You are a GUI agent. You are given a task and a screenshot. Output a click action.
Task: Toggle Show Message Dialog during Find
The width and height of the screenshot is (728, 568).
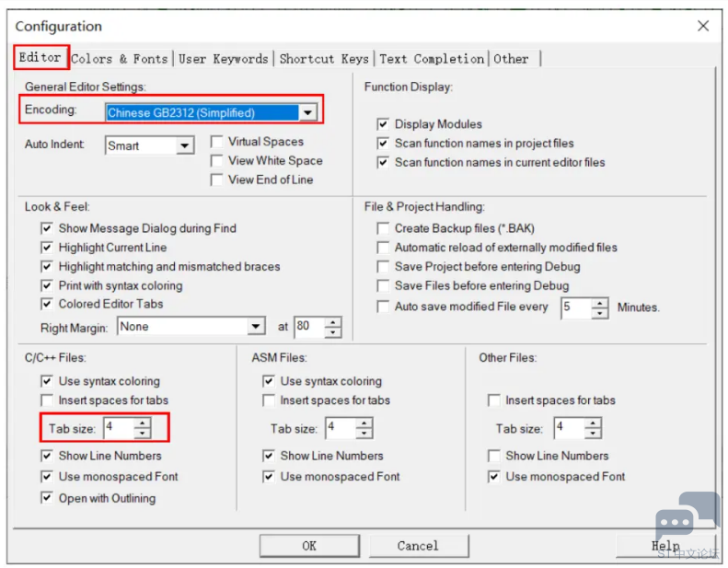pyautogui.click(x=46, y=228)
